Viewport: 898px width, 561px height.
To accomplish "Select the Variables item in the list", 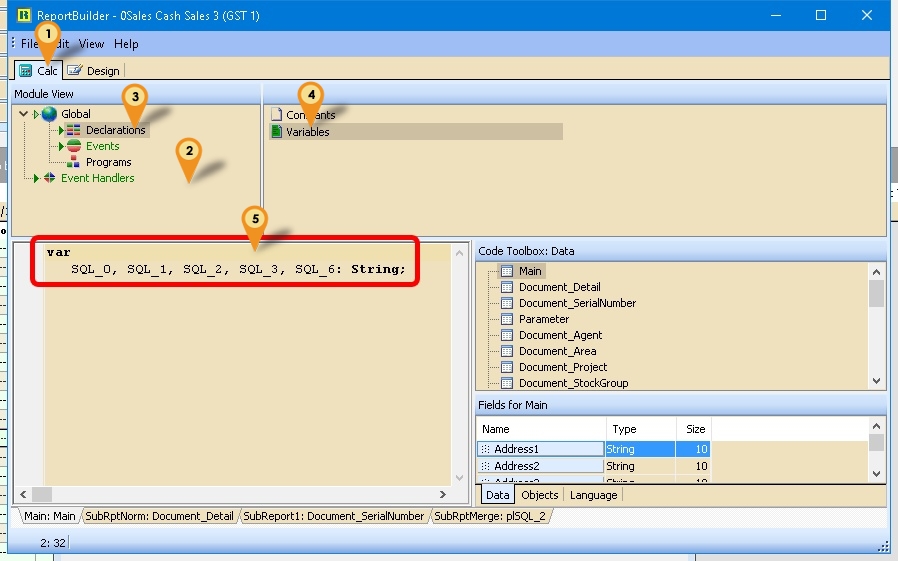I will [x=307, y=131].
